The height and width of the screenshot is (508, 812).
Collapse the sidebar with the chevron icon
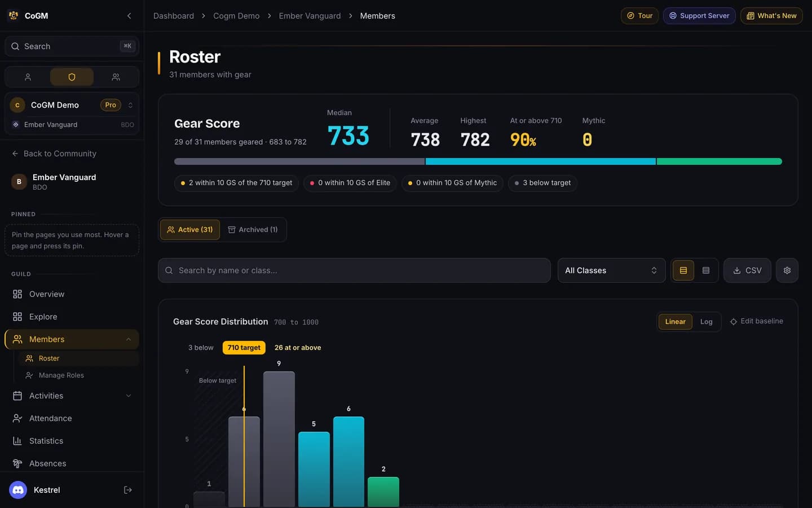point(129,16)
